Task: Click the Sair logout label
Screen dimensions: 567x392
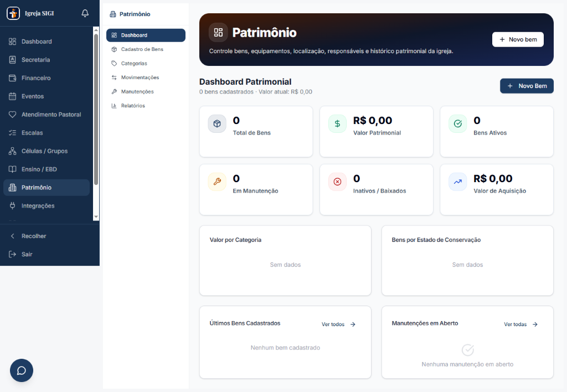Action: click(27, 254)
